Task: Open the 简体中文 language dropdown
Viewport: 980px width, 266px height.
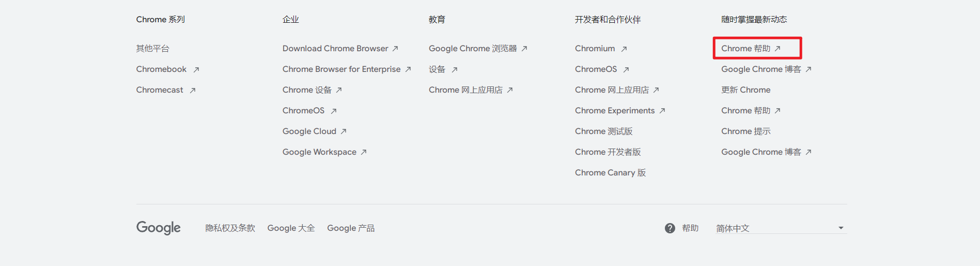Action: tap(780, 228)
